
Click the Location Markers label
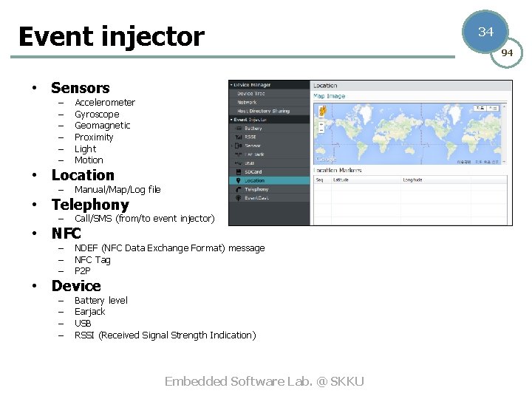click(x=338, y=170)
